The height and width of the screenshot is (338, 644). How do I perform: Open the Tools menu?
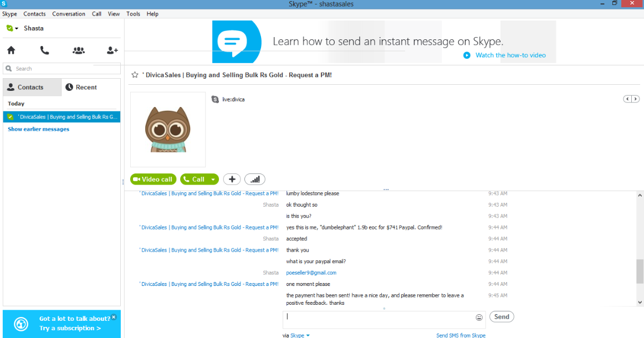click(x=133, y=13)
